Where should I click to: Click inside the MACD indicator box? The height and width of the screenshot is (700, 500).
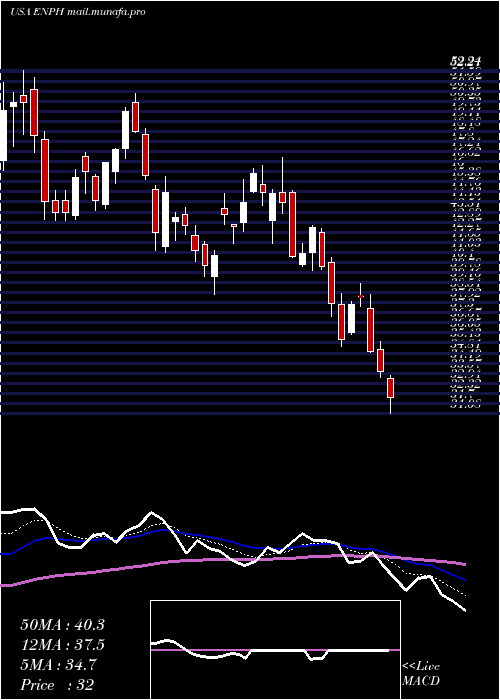point(275,650)
